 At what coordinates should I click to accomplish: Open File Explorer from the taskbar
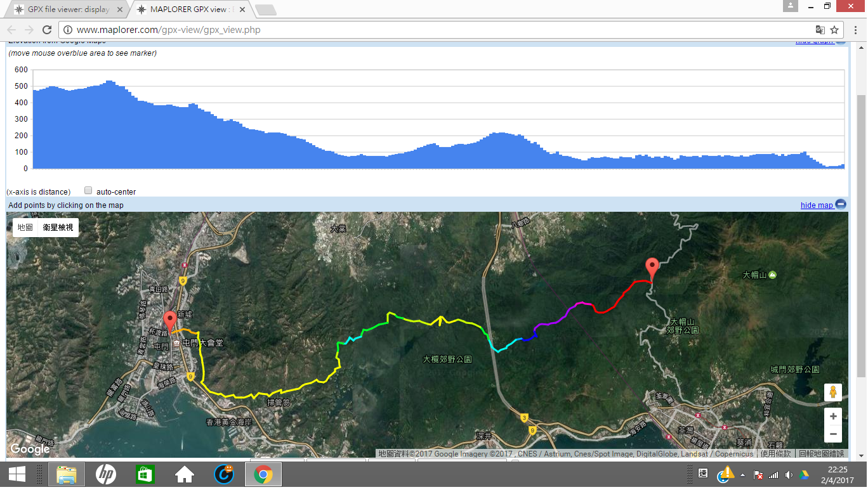[x=67, y=474]
